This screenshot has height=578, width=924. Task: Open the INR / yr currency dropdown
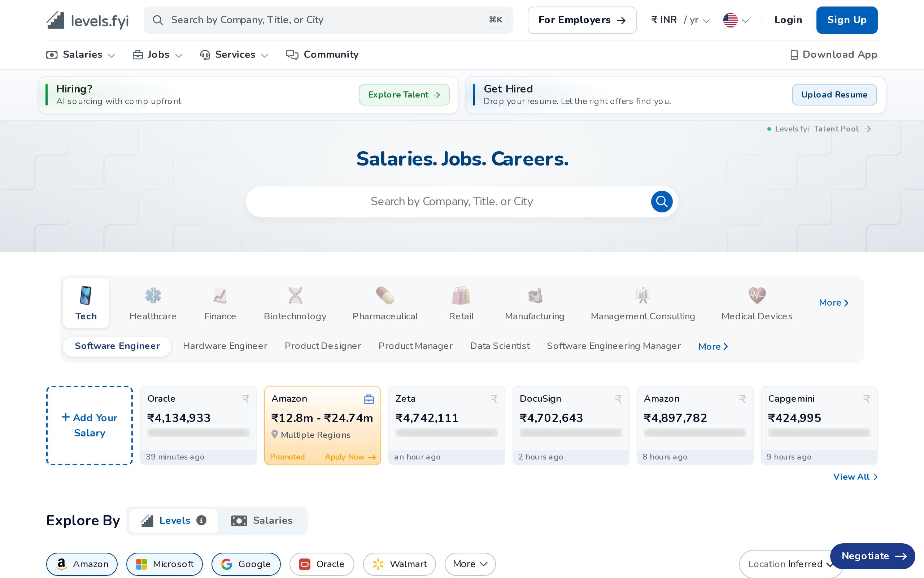point(680,20)
